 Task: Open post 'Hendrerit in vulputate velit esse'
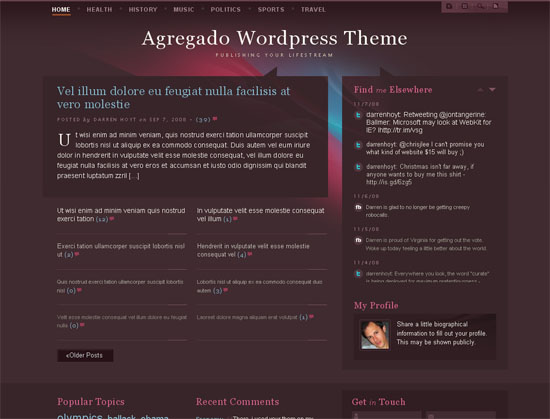[253, 250]
